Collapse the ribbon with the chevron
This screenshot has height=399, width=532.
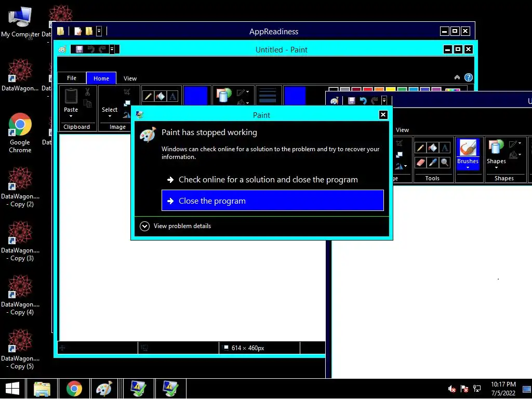pos(457,77)
